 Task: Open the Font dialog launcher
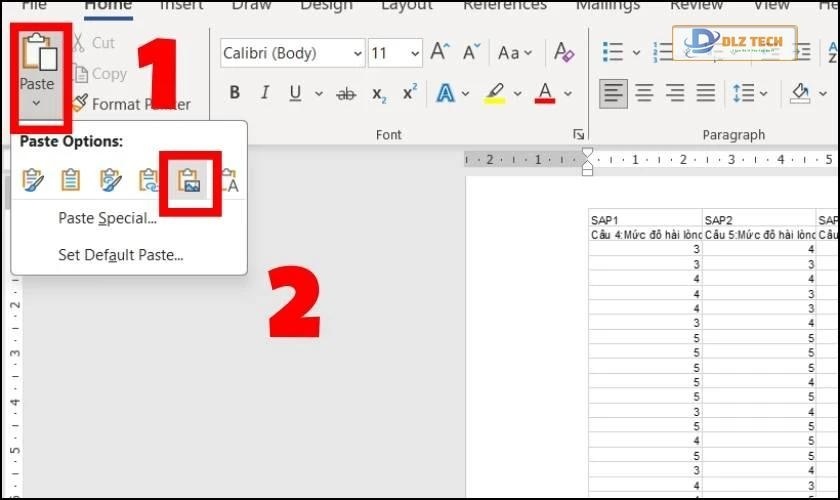[577, 134]
